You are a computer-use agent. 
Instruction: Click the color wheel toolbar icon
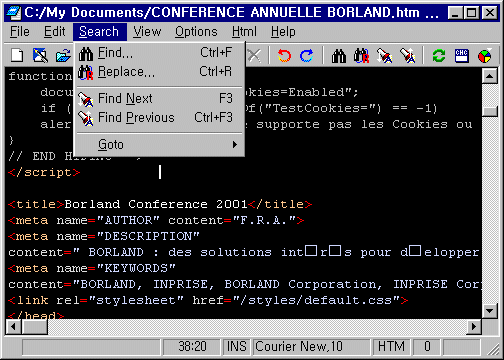click(485, 56)
